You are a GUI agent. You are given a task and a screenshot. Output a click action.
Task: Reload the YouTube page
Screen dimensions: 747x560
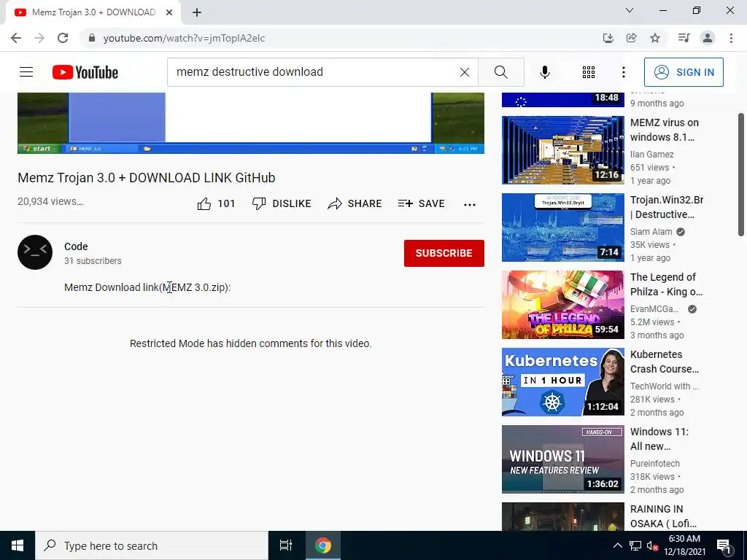click(x=63, y=38)
